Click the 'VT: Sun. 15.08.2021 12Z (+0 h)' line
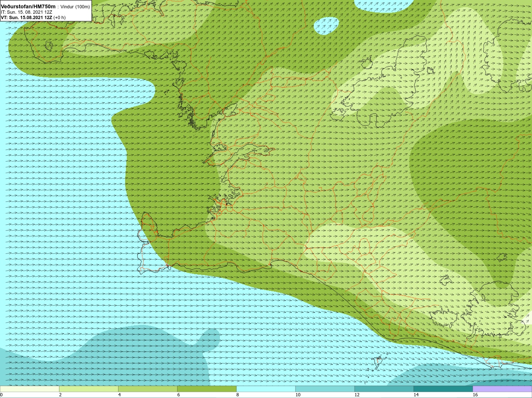This screenshot has width=532, height=398. pyautogui.click(x=33, y=17)
